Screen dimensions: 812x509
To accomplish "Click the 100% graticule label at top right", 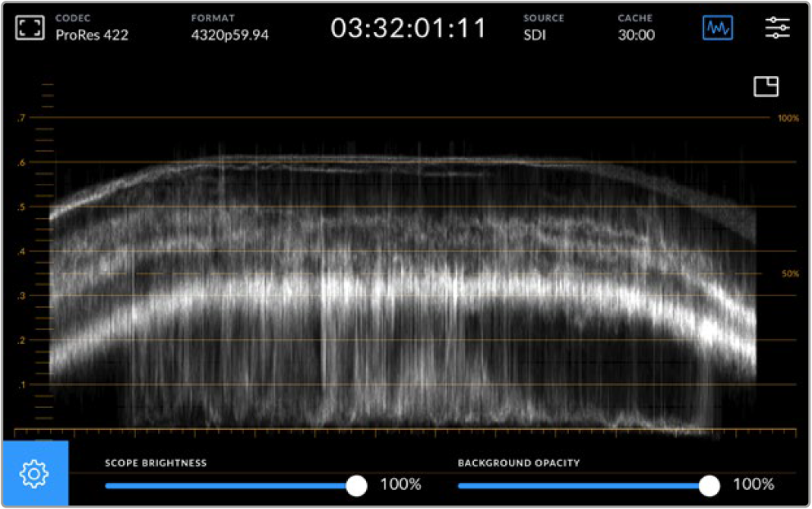I will coord(788,118).
